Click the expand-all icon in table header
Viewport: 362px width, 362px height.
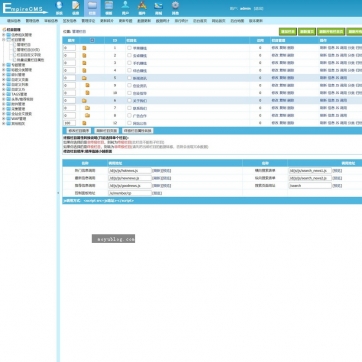(x=92, y=40)
